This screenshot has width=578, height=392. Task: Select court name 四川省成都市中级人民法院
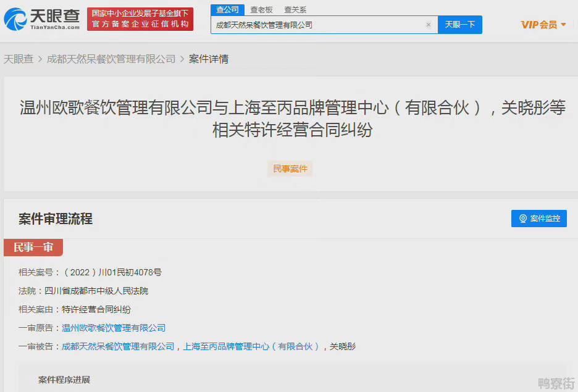(96, 291)
